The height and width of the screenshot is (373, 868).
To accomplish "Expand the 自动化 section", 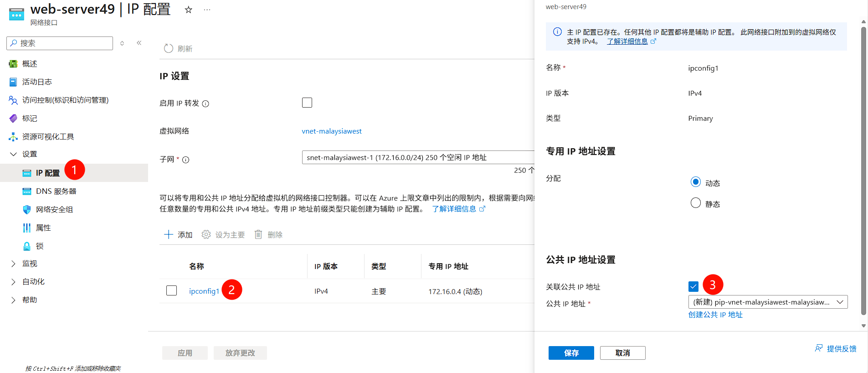I will tap(13, 282).
